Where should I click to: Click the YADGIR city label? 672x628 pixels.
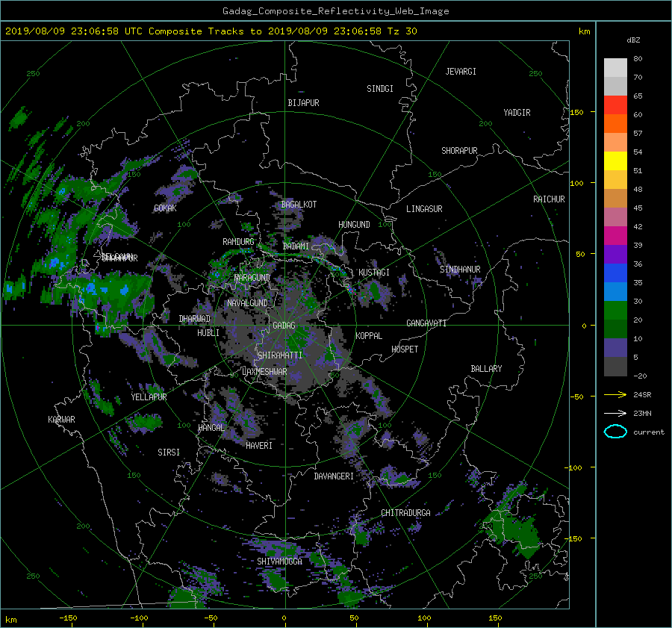[517, 113]
